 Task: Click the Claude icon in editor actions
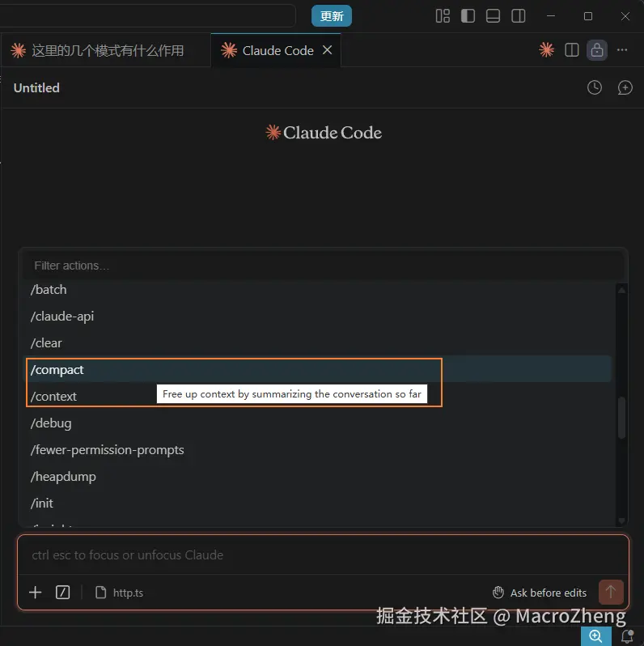pyautogui.click(x=546, y=50)
